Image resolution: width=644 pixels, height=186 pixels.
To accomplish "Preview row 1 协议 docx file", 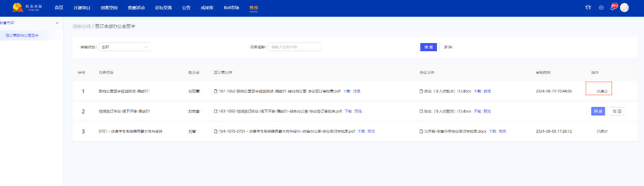I will coord(487,91).
